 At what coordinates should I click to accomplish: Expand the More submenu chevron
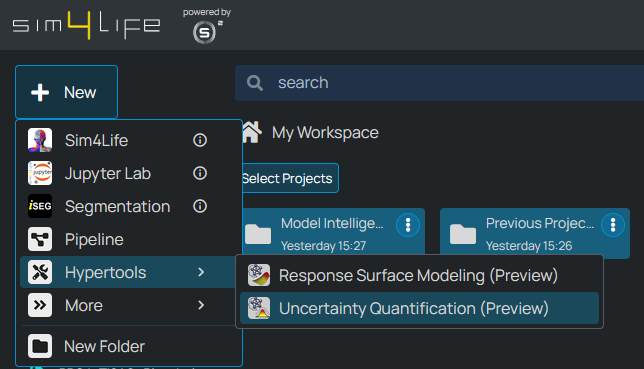(201, 305)
